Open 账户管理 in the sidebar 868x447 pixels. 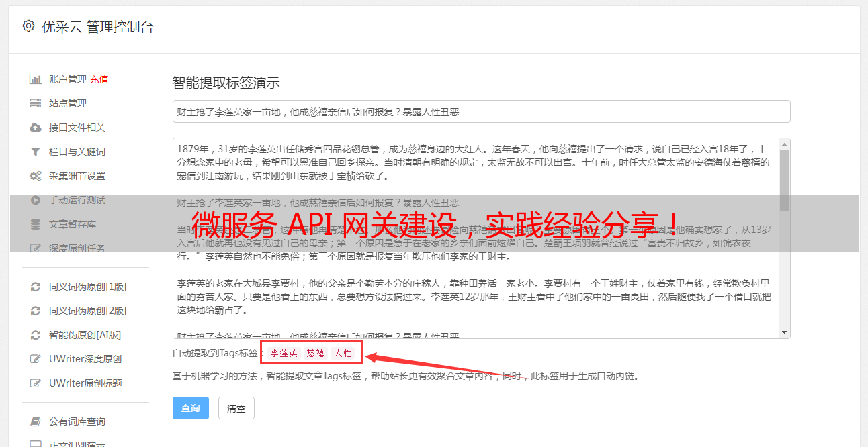pos(68,79)
